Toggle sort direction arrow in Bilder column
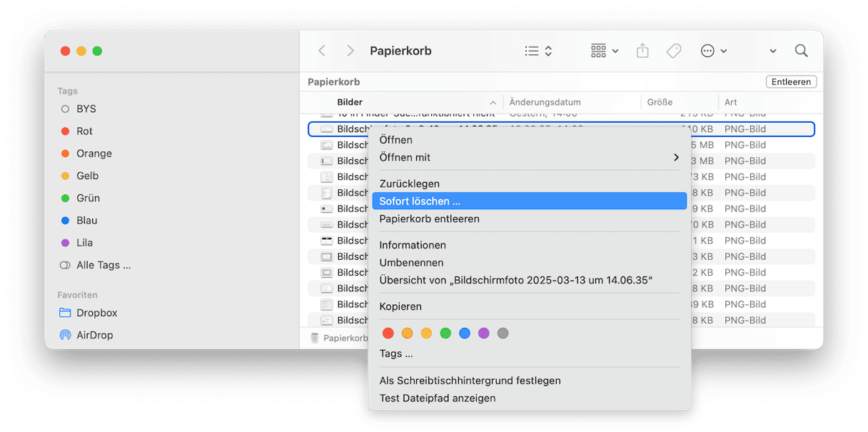Image resolution: width=868 pixels, height=432 pixels. [493, 103]
